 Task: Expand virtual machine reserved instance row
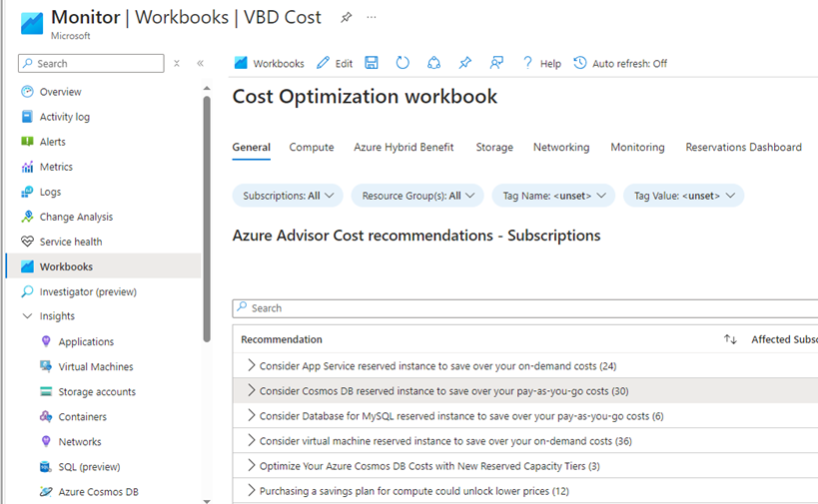[x=251, y=440]
